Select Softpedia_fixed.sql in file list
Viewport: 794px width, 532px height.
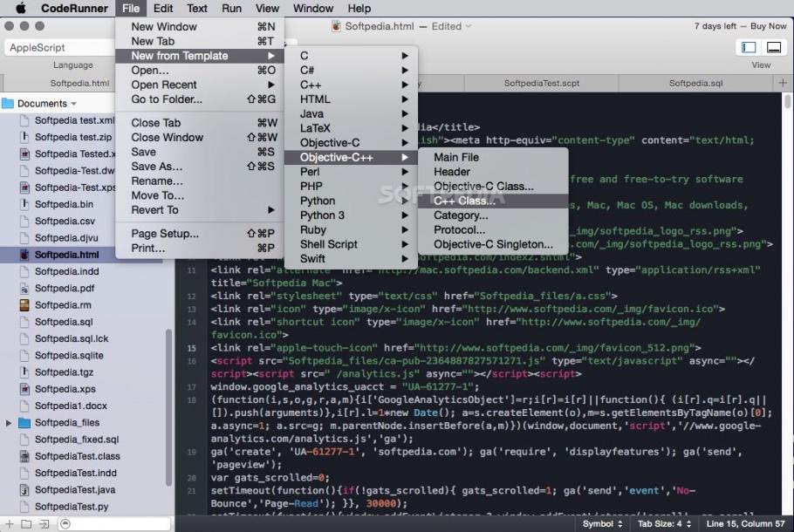click(77, 440)
